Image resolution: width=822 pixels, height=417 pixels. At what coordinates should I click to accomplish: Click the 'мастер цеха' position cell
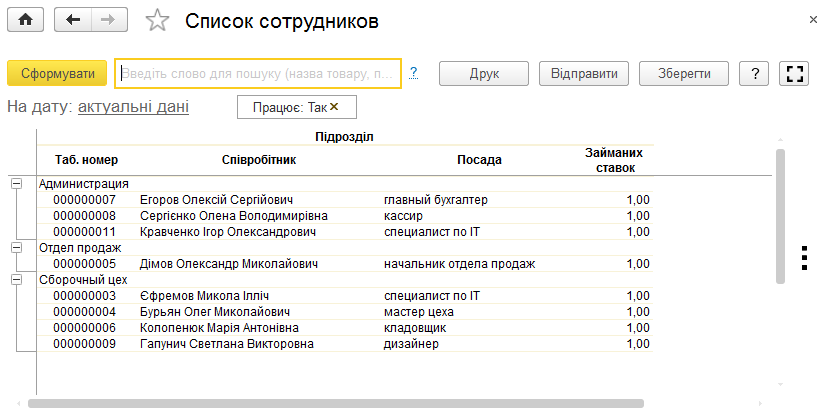418,312
